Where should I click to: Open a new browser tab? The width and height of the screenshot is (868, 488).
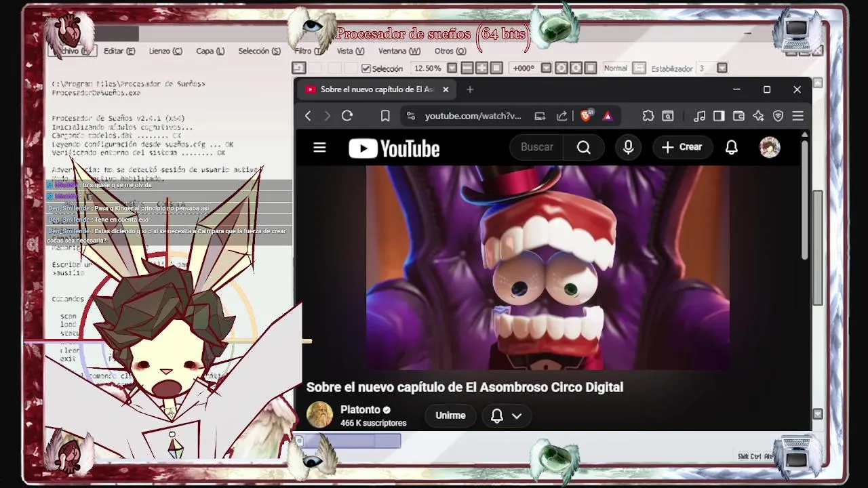tap(470, 89)
